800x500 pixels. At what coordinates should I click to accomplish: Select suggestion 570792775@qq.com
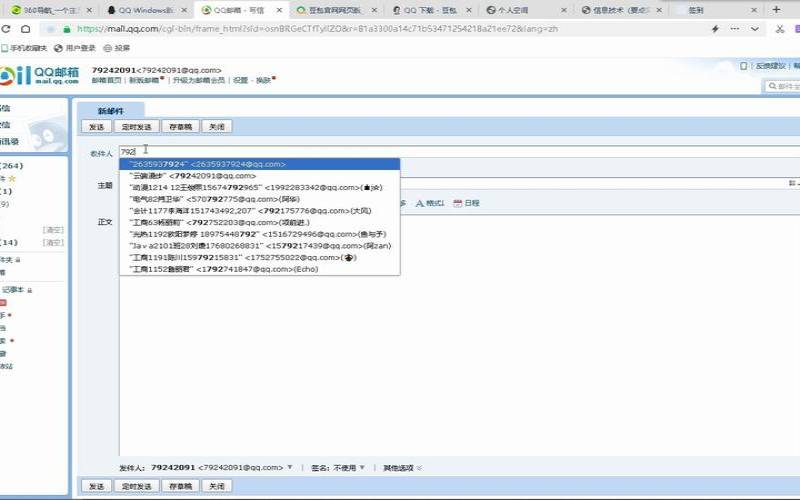click(x=260, y=199)
